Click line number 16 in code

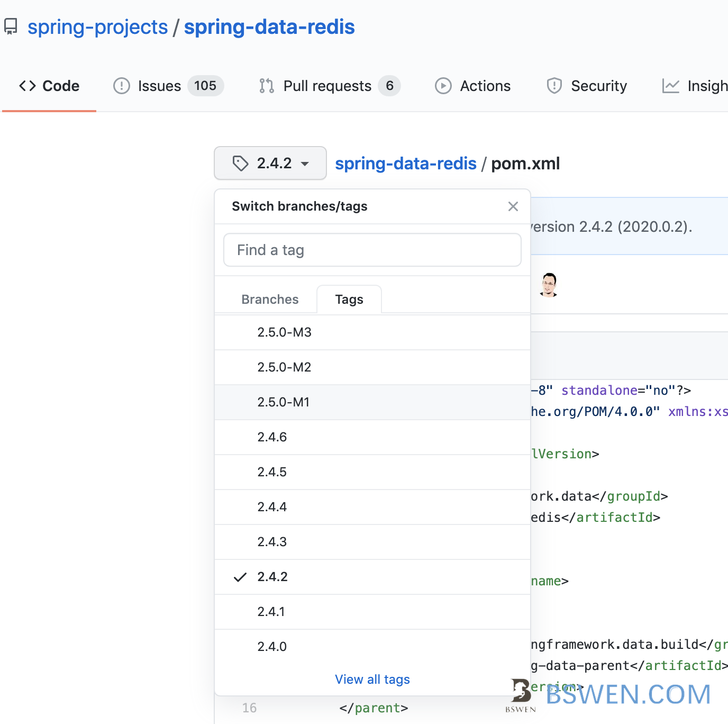249,708
